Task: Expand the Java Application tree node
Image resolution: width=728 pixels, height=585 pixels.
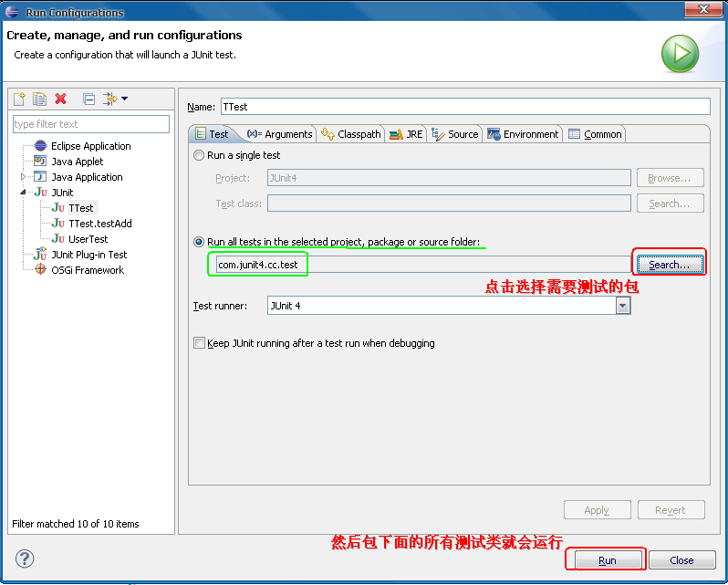Action: pos(24,177)
